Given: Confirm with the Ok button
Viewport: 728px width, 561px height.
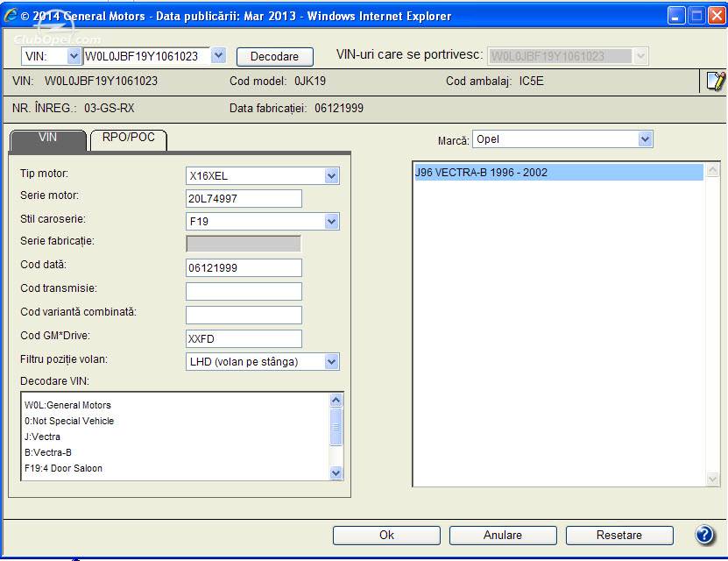Looking at the screenshot, I should point(386,535).
